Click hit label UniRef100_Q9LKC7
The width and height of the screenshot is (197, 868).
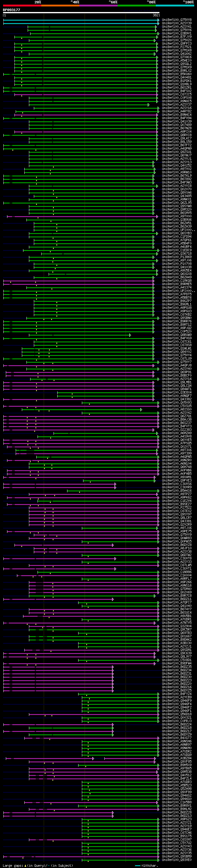click(x=177, y=139)
